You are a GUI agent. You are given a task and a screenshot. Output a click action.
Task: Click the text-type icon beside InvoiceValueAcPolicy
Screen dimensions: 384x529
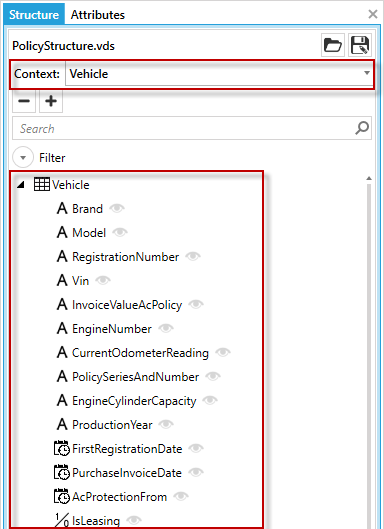point(62,304)
